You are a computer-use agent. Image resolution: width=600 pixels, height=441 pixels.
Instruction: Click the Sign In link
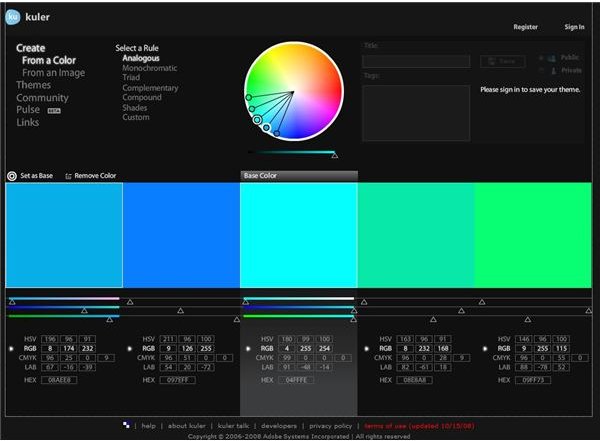pyautogui.click(x=574, y=27)
